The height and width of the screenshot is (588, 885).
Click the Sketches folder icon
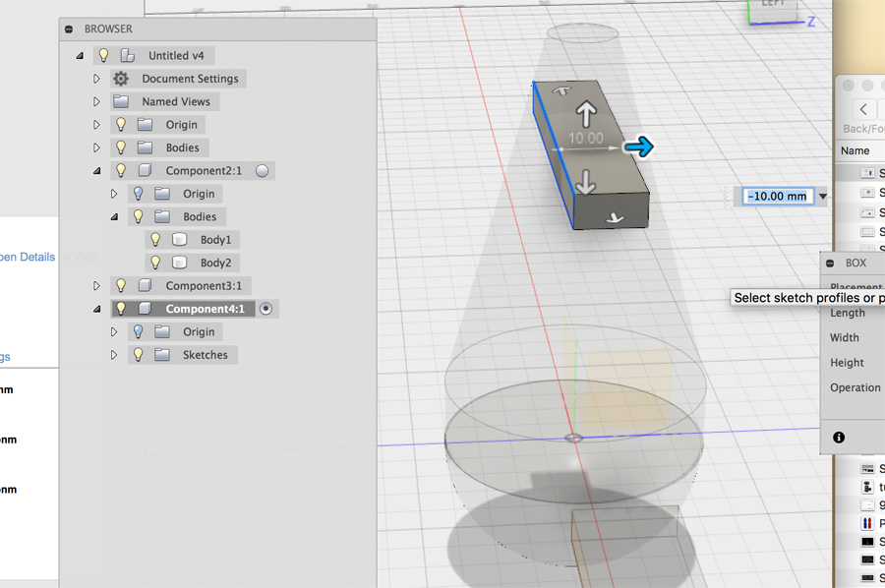[162, 355]
